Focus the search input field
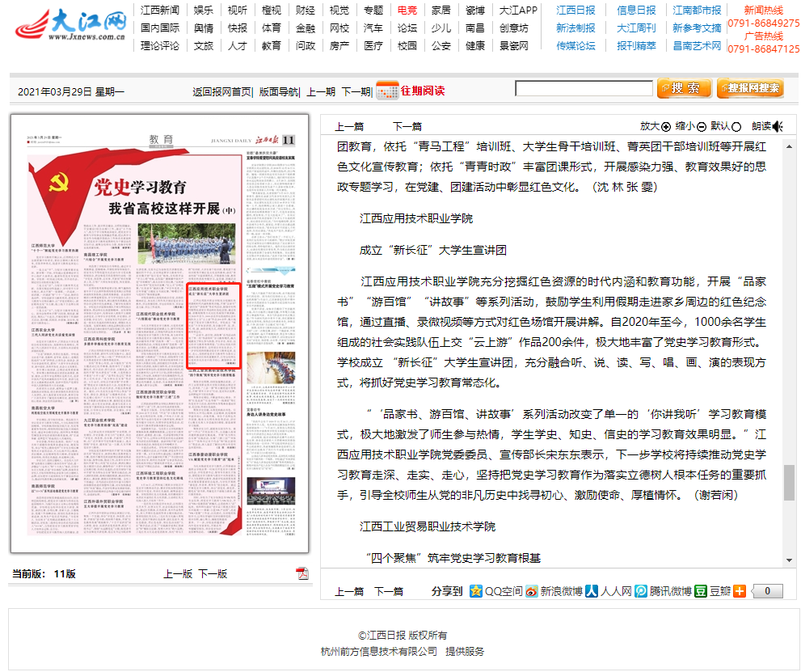Screen dimensions: 801x672 pyautogui.click(x=584, y=88)
